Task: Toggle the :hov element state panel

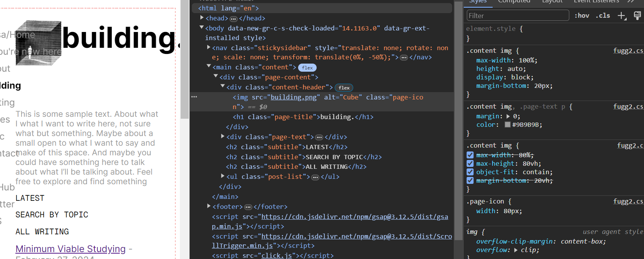Action: [x=582, y=15]
